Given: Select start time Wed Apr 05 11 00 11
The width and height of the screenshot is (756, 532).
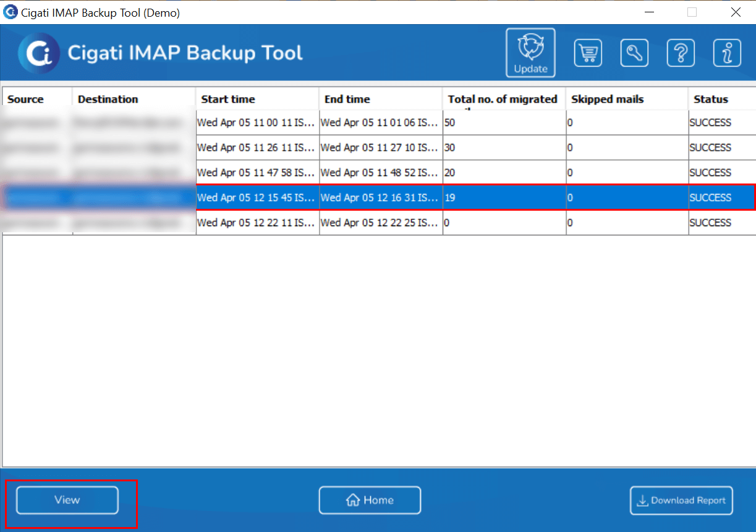Looking at the screenshot, I should [x=258, y=122].
